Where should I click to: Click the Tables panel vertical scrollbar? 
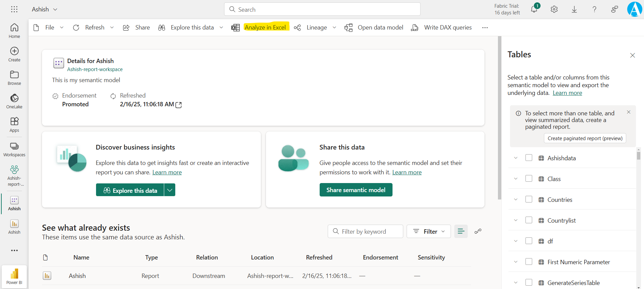pyautogui.click(x=638, y=156)
